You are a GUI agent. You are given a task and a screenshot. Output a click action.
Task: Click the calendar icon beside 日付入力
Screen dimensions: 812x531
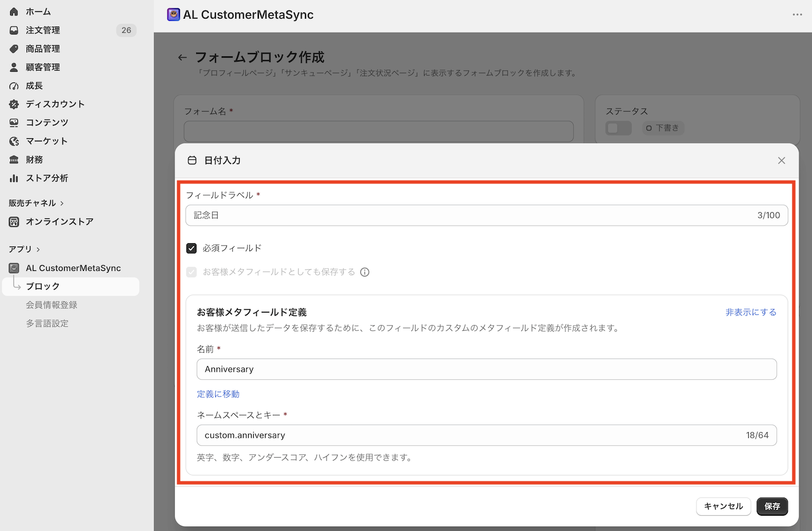point(192,160)
